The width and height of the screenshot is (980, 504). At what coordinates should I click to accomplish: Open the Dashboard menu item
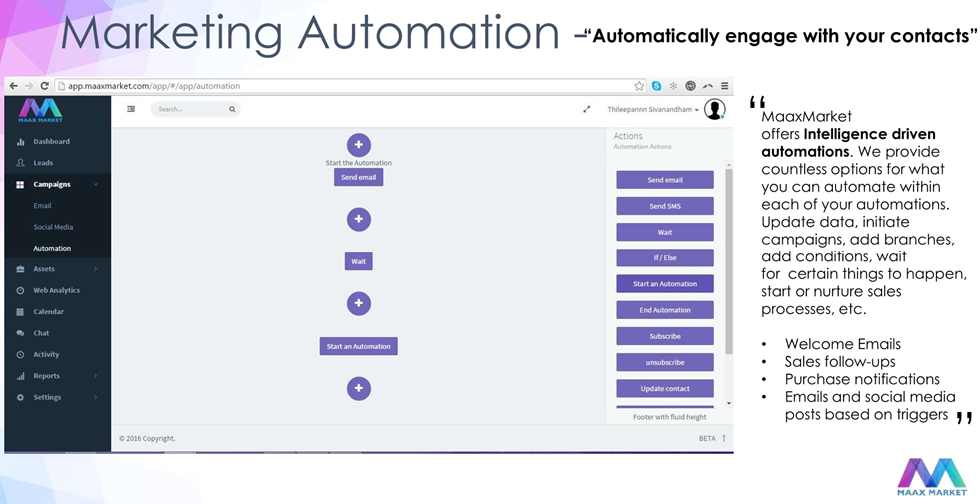51,141
